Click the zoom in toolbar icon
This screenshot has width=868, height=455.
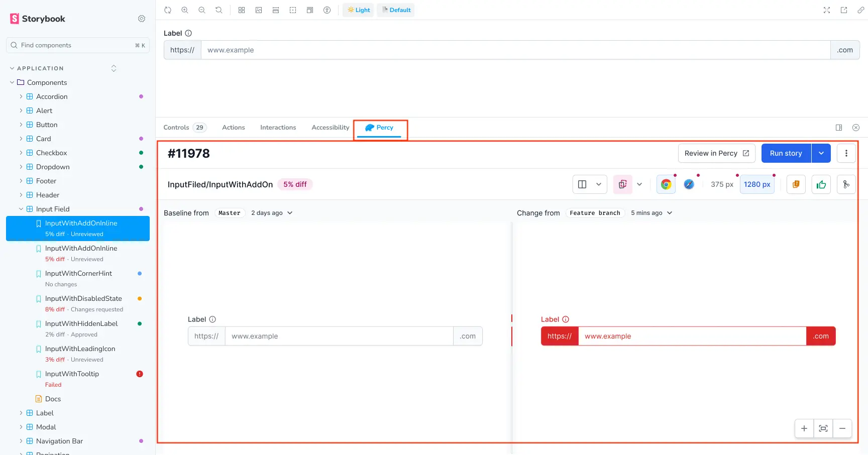(x=185, y=10)
